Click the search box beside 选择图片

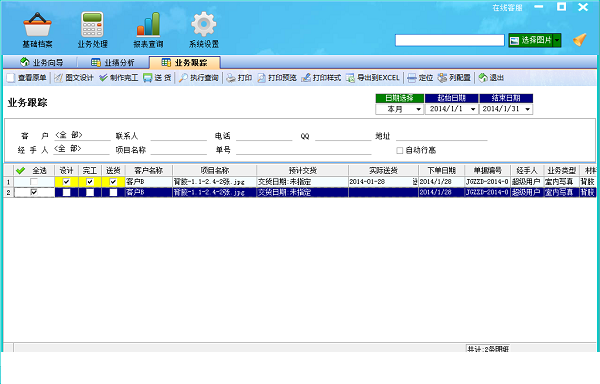450,40
